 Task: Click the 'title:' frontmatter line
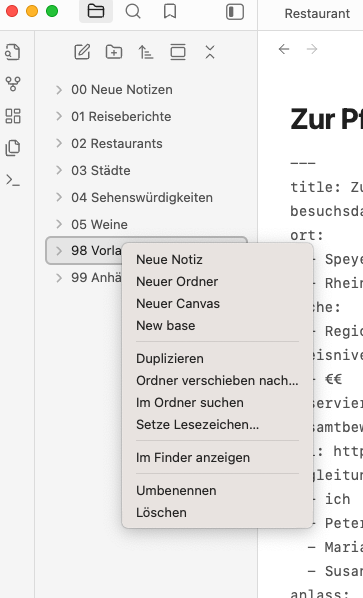pos(326,187)
